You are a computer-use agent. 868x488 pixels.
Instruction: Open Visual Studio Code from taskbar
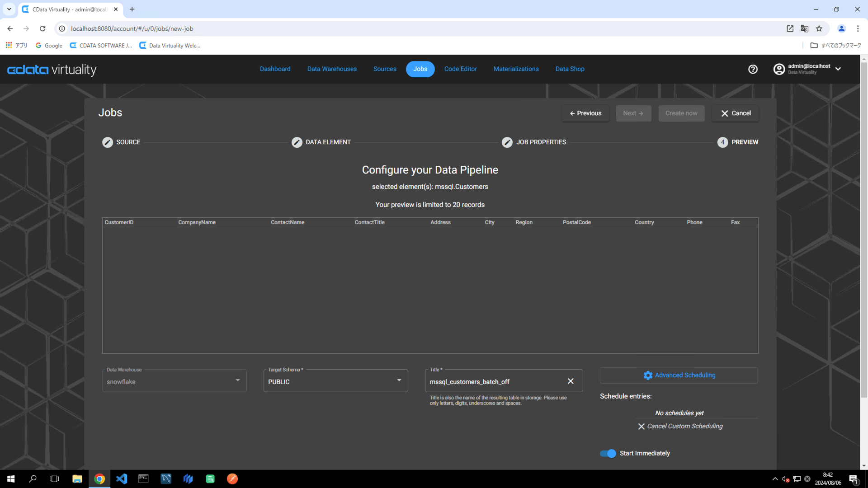click(122, 479)
